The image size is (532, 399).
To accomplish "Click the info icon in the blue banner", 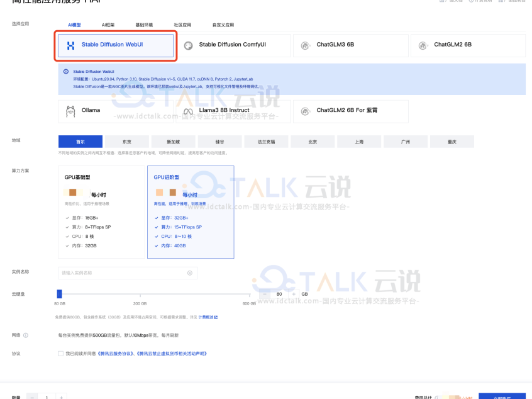I will 66,72.
